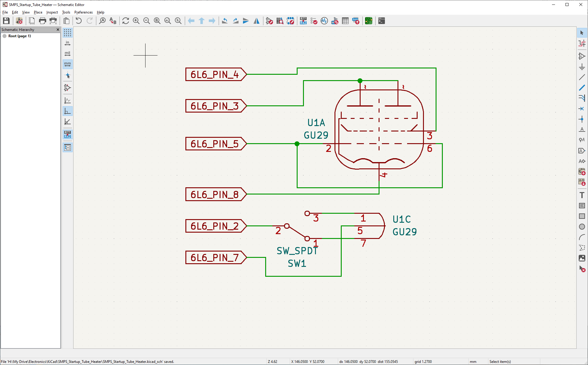Close the Schematic Hierarchy panel
This screenshot has width=588, height=365.
58,30
